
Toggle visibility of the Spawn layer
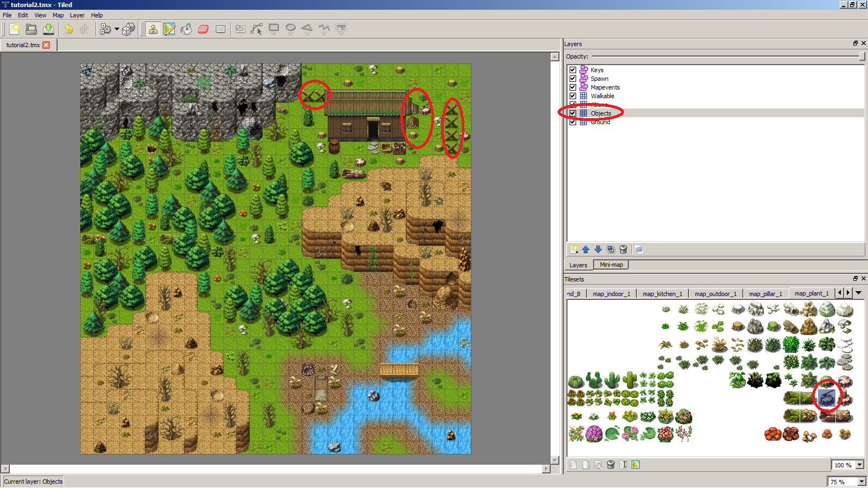pos(573,79)
